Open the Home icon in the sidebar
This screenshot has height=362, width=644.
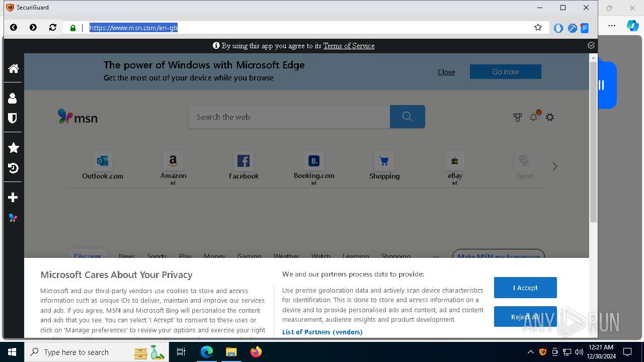[14, 68]
